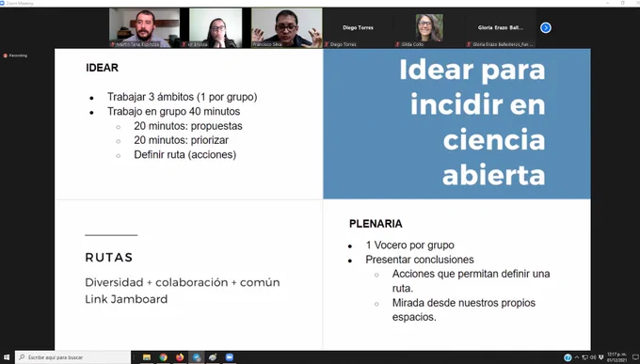The height and width of the screenshot is (364, 640).
Task: Click the 'Escribe aquí para buscar' search box
Action: pos(73,357)
